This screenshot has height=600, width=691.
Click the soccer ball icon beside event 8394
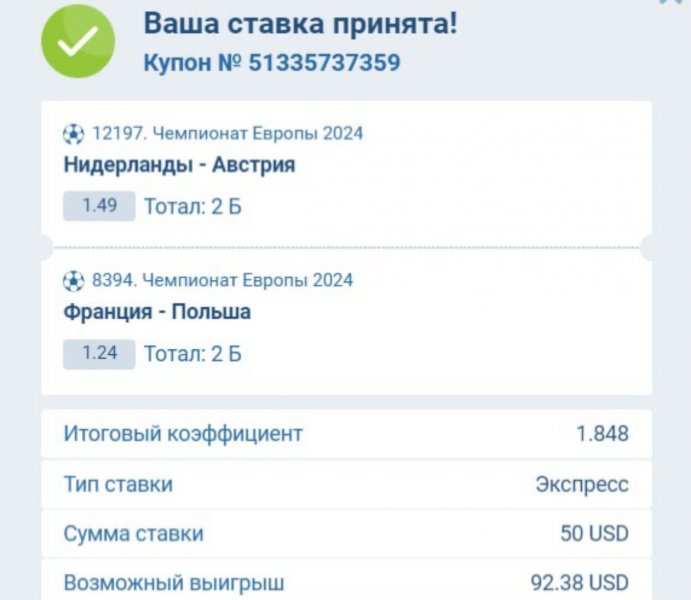(74, 281)
